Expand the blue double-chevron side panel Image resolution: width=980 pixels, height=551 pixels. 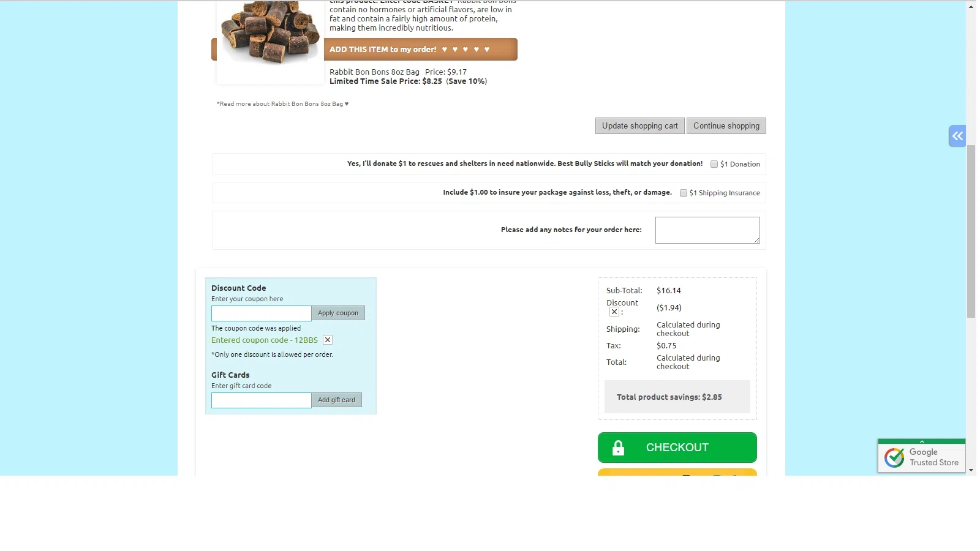coord(957,136)
